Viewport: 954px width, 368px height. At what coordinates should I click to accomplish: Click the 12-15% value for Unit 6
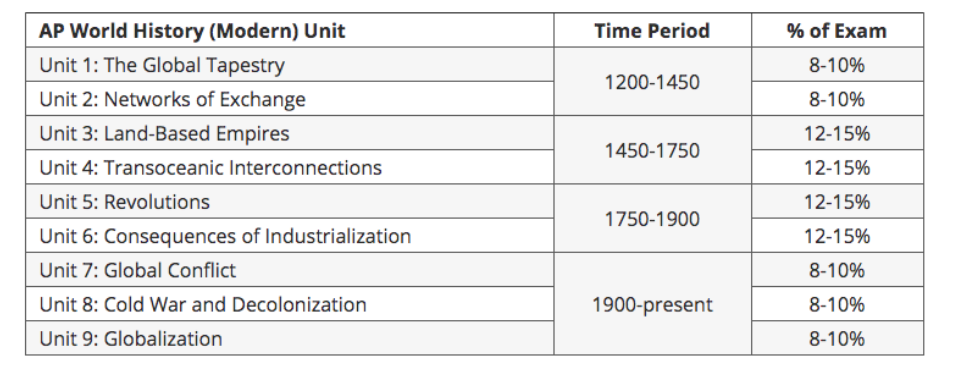(837, 235)
